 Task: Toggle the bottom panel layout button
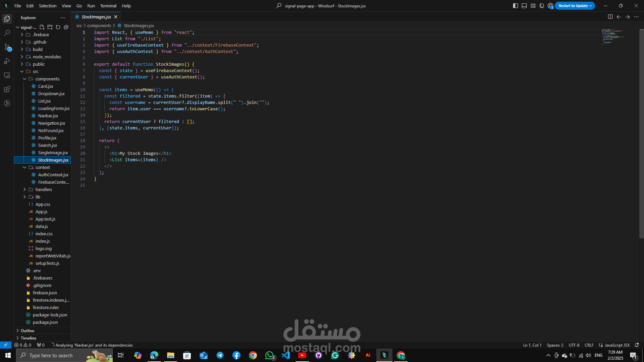coord(524,6)
